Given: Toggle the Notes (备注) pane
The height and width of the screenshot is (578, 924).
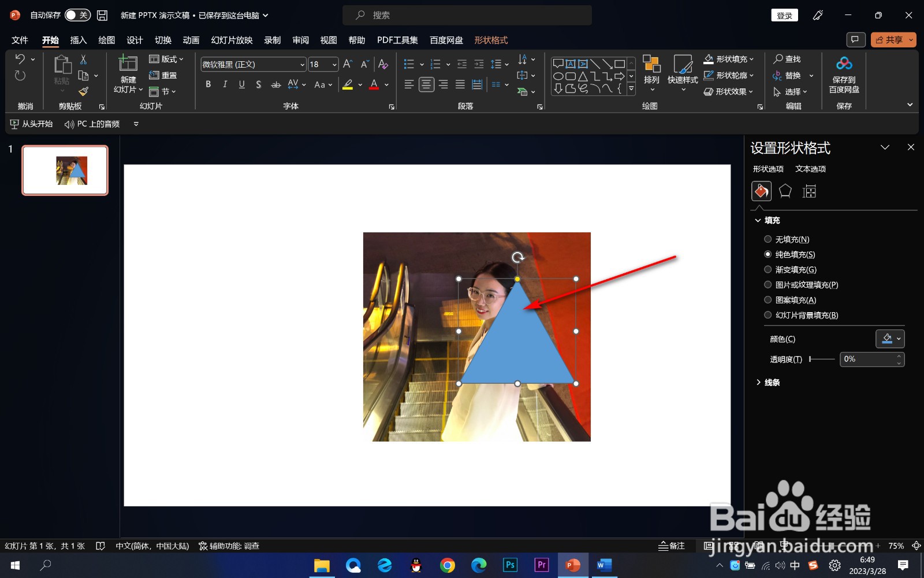Looking at the screenshot, I should [x=672, y=546].
